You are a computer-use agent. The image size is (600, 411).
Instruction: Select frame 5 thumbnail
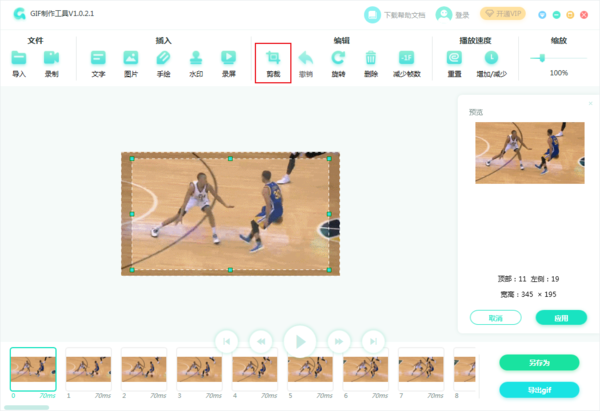click(x=310, y=369)
